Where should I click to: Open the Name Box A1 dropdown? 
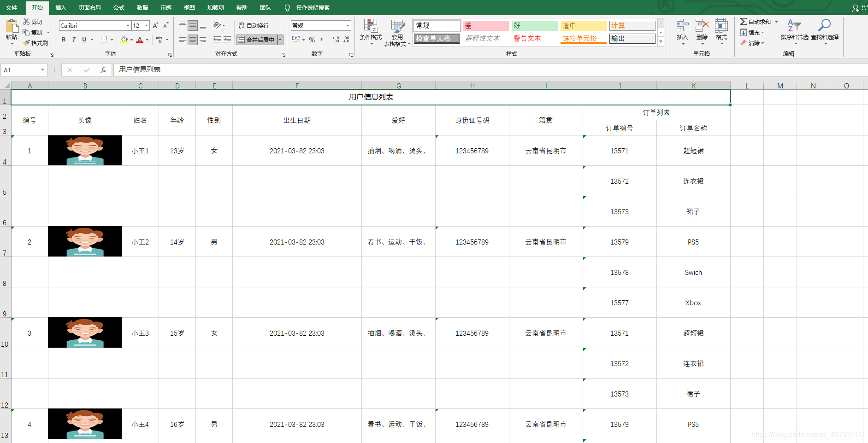pyautogui.click(x=42, y=70)
